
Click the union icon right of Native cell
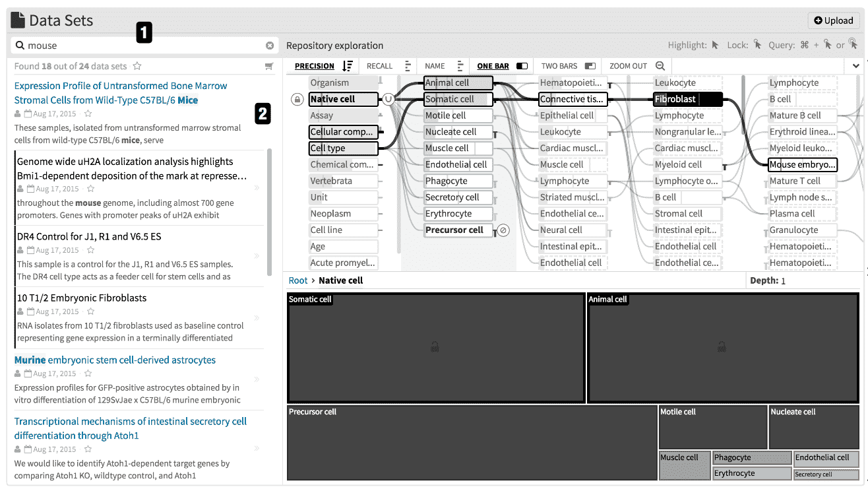coord(388,100)
